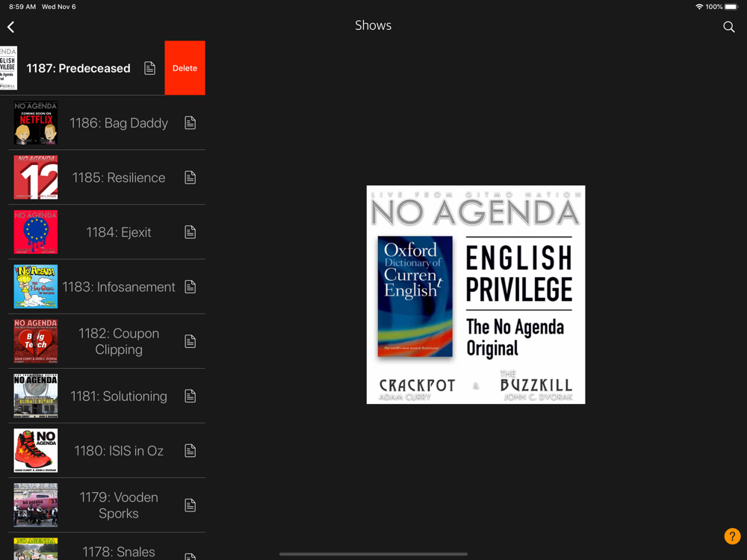The width and height of the screenshot is (747, 560).
Task: Tap the red 12 artwork for Resilience
Action: pos(36,178)
